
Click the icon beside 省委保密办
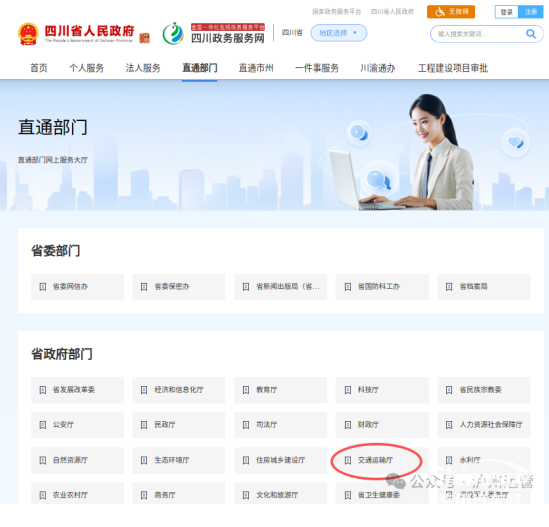pyautogui.click(x=144, y=287)
